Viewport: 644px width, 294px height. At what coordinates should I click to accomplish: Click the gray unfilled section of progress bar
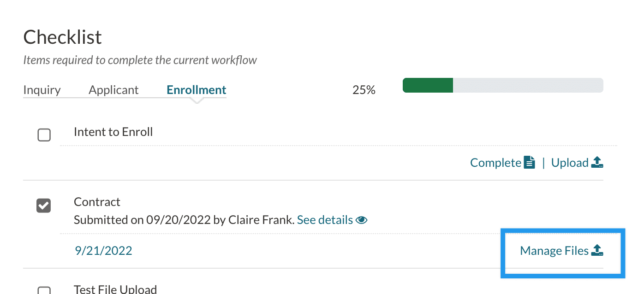pos(528,85)
